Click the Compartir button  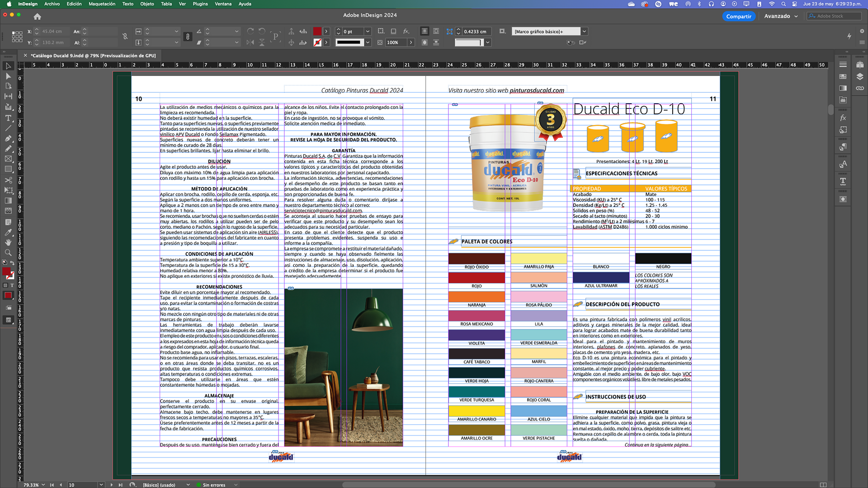pos(739,16)
